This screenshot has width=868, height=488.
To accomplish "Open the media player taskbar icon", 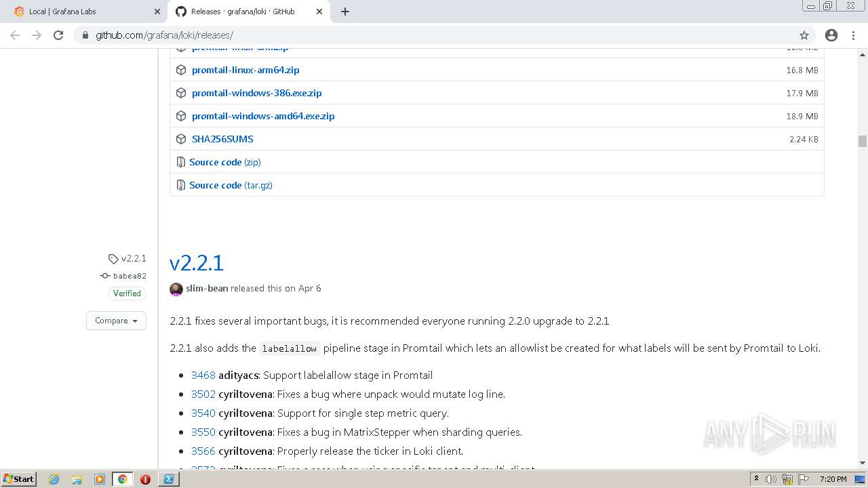I will coord(99,479).
